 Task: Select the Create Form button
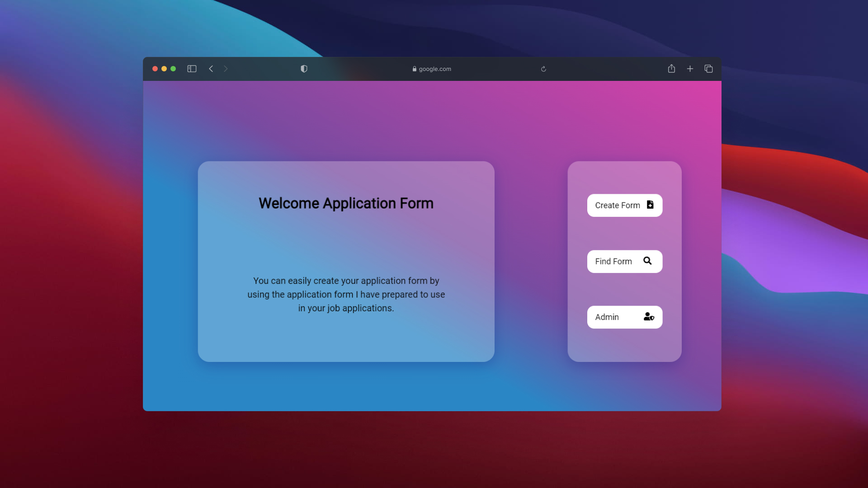tap(624, 205)
